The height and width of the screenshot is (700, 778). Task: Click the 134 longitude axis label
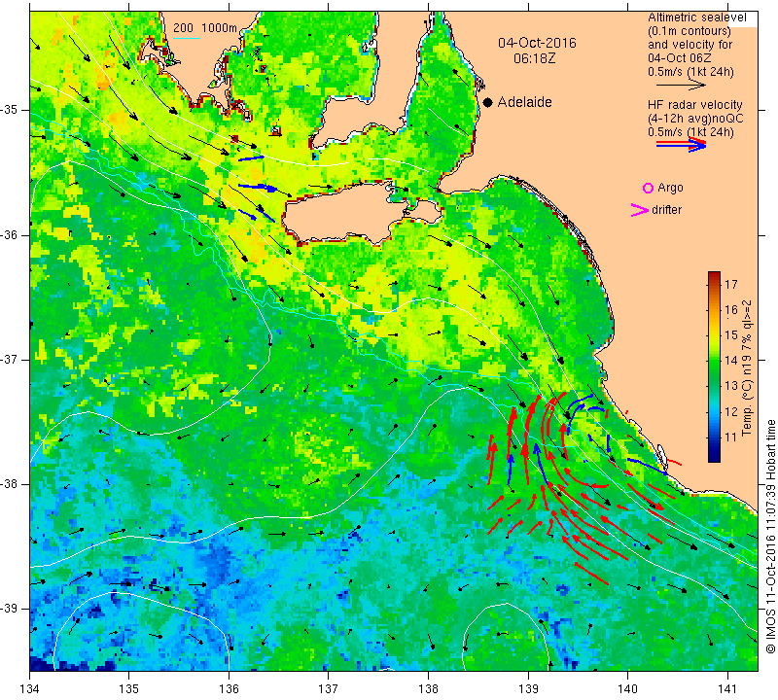tap(30, 689)
